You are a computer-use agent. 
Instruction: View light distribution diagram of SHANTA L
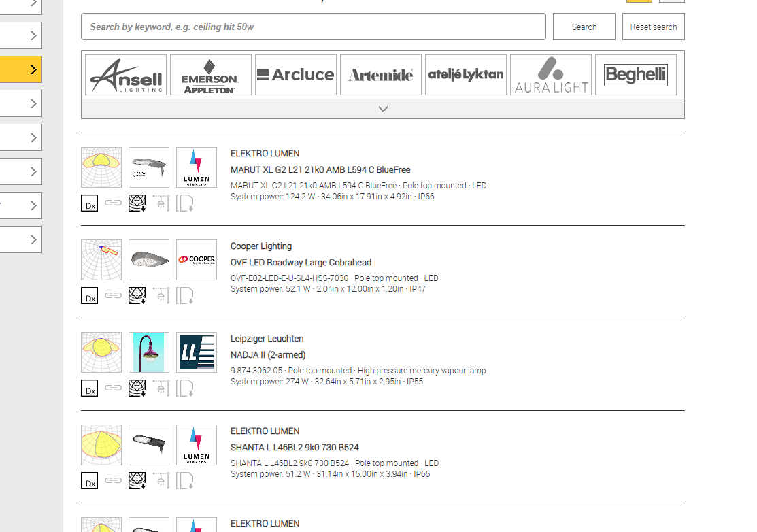pyautogui.click(x=101, y=445)
